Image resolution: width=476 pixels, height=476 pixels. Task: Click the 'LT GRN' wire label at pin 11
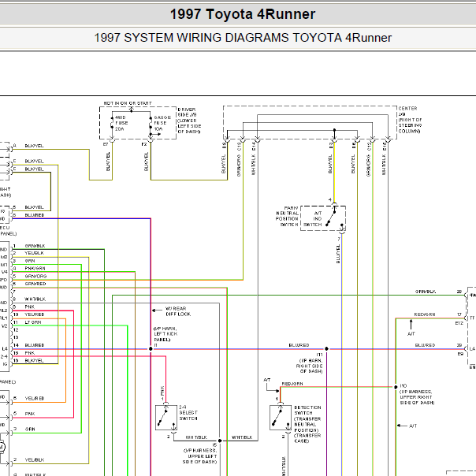pyautogui.click(x=33, y=322)
